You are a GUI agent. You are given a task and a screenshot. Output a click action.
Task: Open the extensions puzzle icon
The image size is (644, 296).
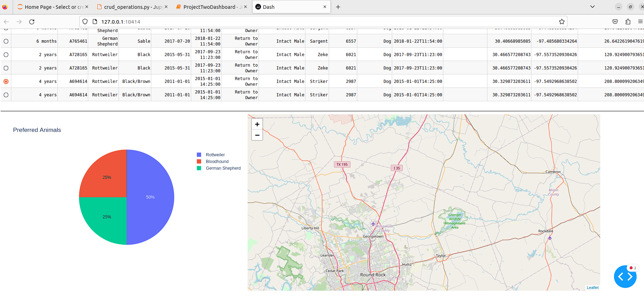(628, 22)
